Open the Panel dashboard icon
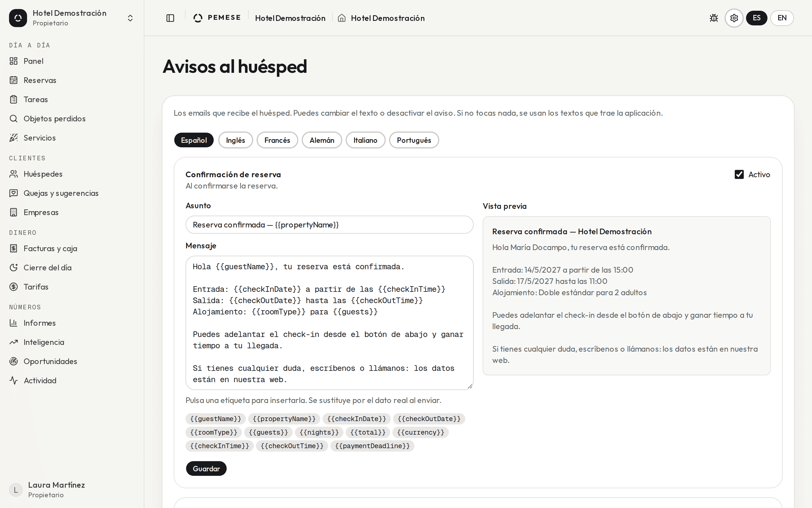Screen dimensions: 812x508 (14, 61)
